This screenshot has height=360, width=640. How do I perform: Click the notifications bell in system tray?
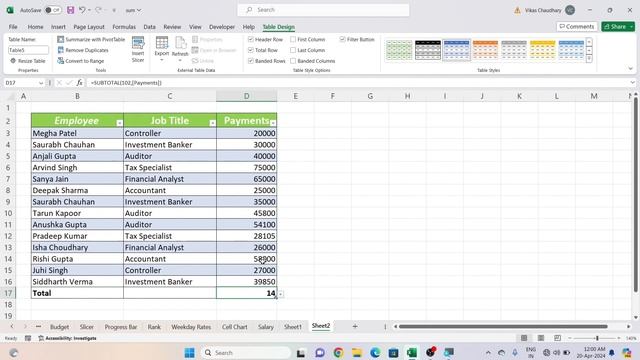[612, 353]
